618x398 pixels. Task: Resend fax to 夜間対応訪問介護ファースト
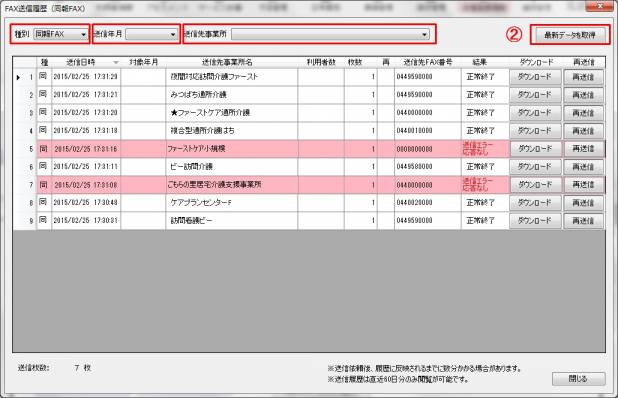coord(583,77)
